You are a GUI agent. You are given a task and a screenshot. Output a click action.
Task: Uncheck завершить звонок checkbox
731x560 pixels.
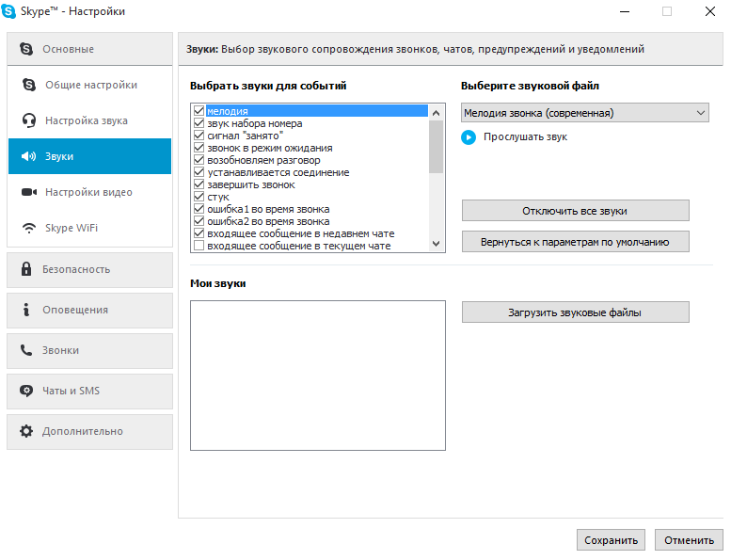199,184
